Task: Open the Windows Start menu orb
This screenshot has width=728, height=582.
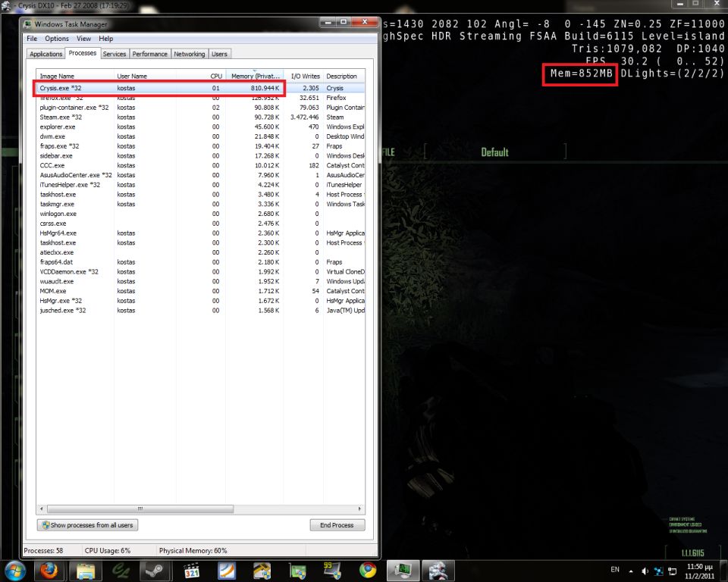Action: click(15, 571)
